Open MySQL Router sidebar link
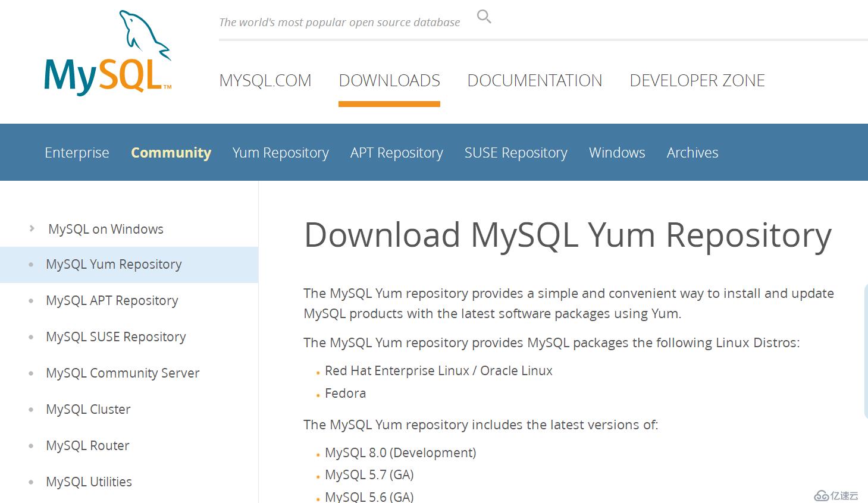 pos(87,445)
